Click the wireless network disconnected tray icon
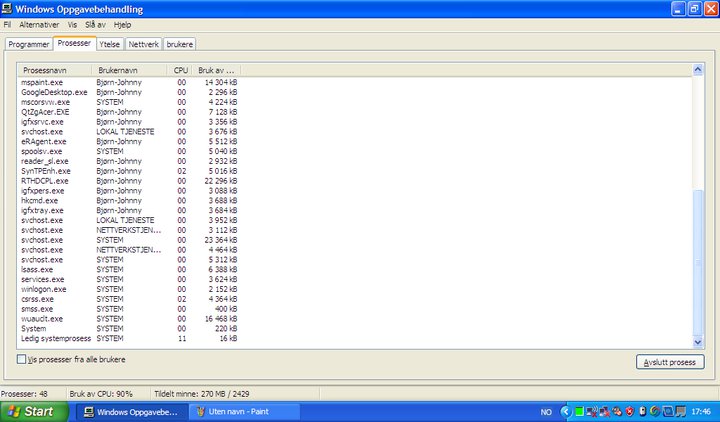720x422 pixels. (x=592, y=412)
